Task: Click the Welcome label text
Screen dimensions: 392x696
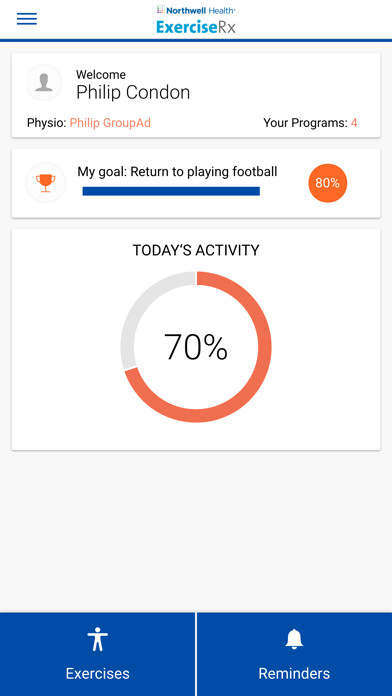Action: (x=101, y=75)
